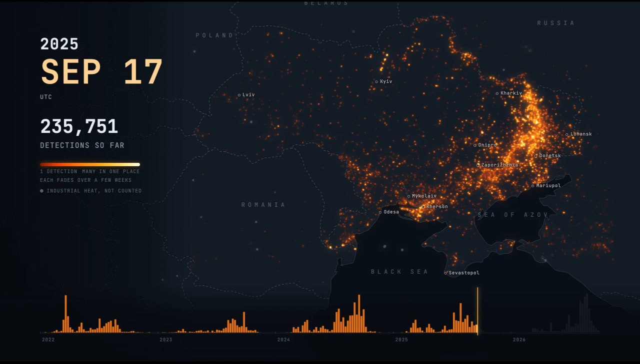Click the 2026 label on the timeline
This screenshot has width=640, height=364.
pyautogui.click(x=519, y=340)
